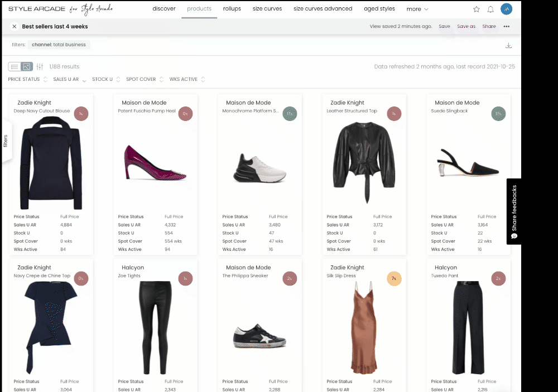Open the Leather Structured Top image
558x392 pixels.
coord(364,163)
